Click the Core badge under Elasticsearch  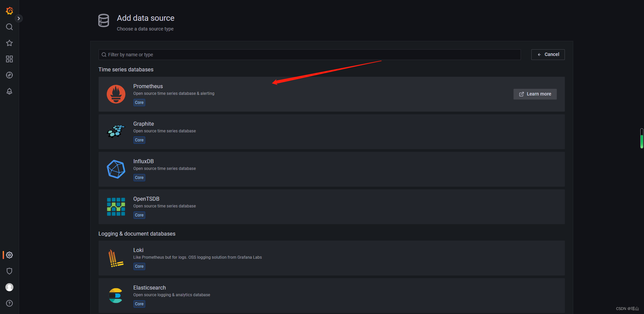tap(139, 304)
